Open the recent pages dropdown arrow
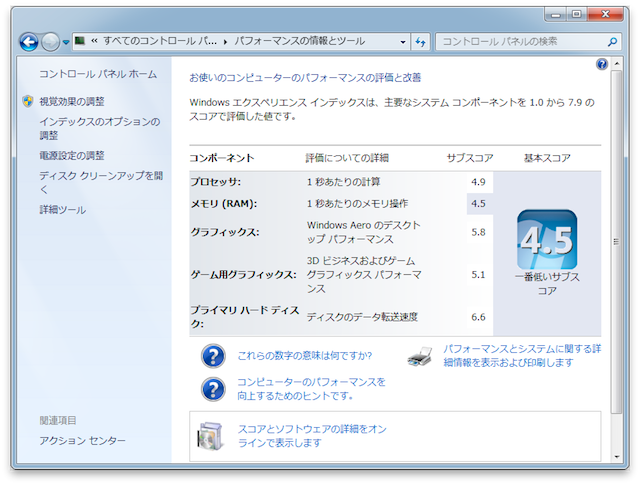 pos(66,42)
